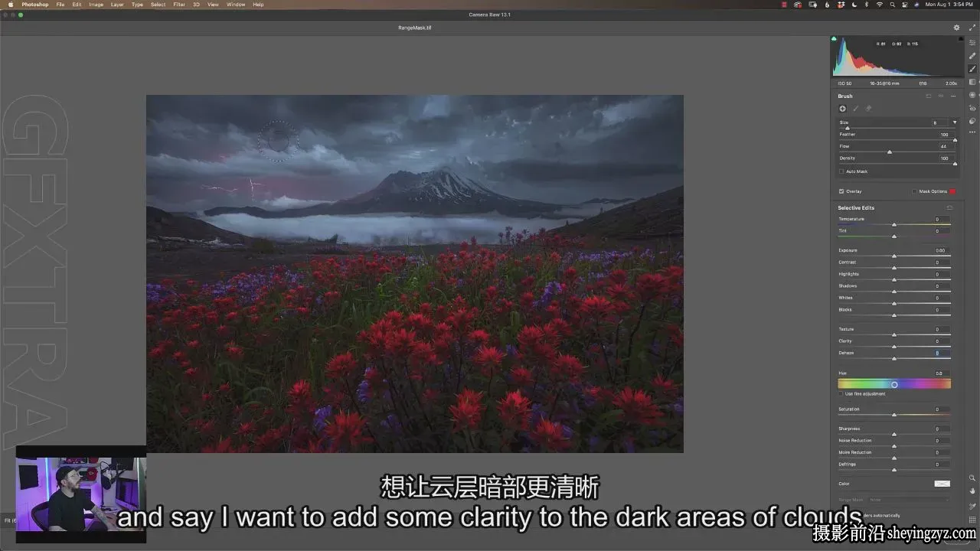980x551 pixels.
Task: Reset Selective Edits sliders icon
Action: pyautogui.click(x=950, y=207)
